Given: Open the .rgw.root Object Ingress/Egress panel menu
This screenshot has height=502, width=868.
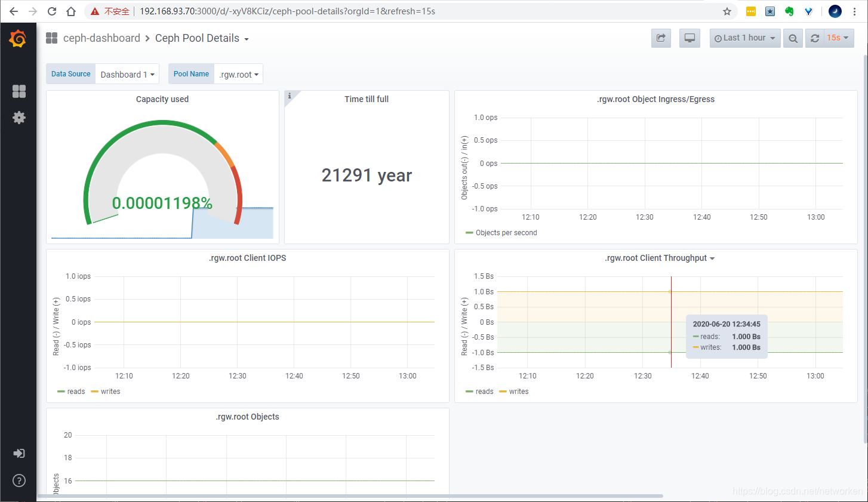Looking at the screenshot, I should point(655,99).
